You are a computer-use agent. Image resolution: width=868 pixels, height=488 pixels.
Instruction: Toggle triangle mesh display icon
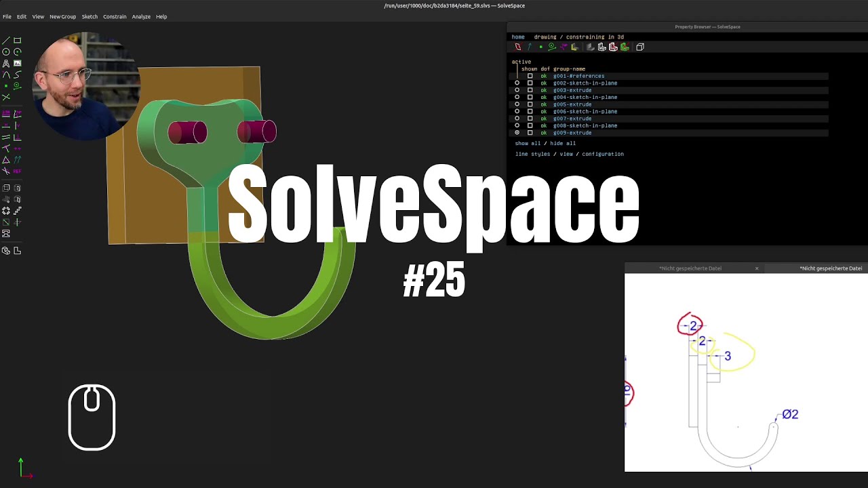(625, 47)
